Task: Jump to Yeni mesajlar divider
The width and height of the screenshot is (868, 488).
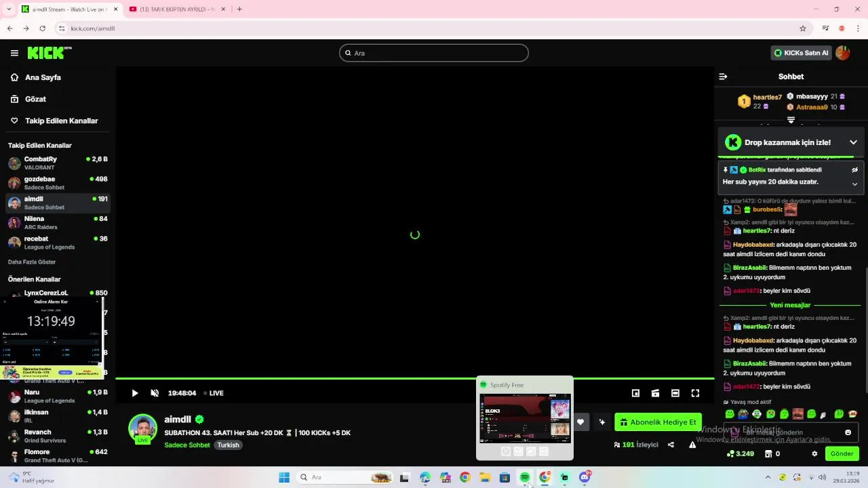Action: point(790,305)
